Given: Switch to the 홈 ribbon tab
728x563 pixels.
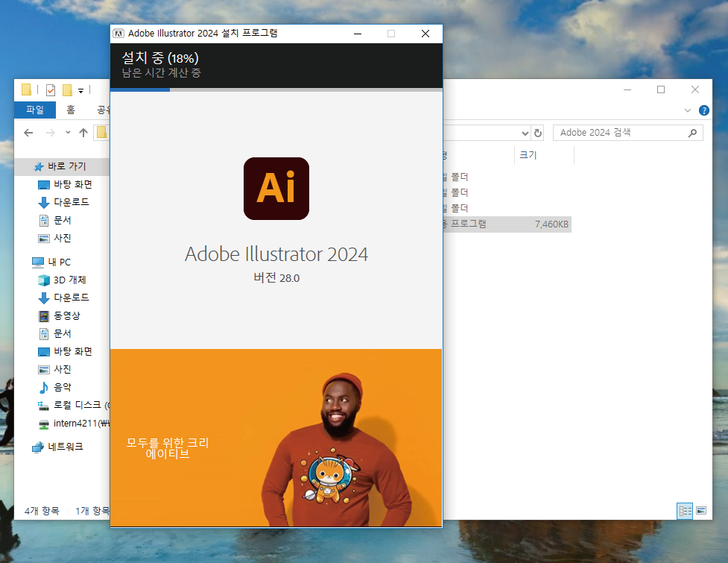Looking at the screenshot, I should coord(71,110).
